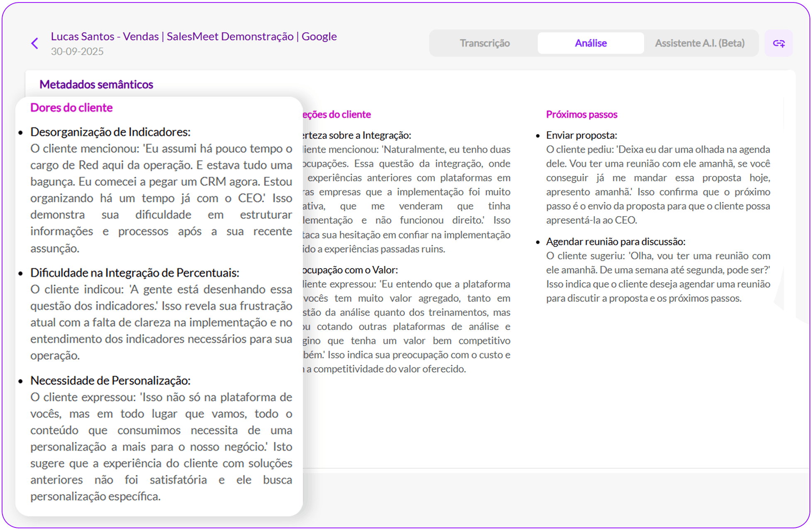
Task: Click the Dificuldade na Integração de Percentuais item
Action: point(134,273)
